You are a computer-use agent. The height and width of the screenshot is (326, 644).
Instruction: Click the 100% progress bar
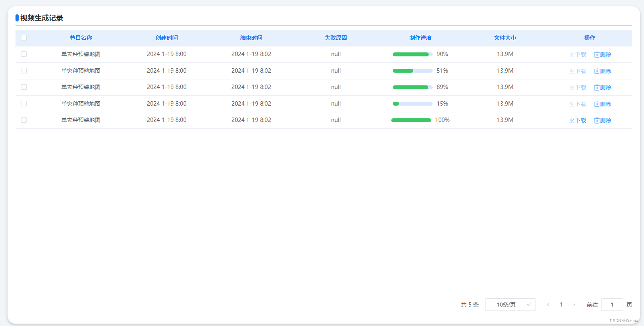pos(411,120)
